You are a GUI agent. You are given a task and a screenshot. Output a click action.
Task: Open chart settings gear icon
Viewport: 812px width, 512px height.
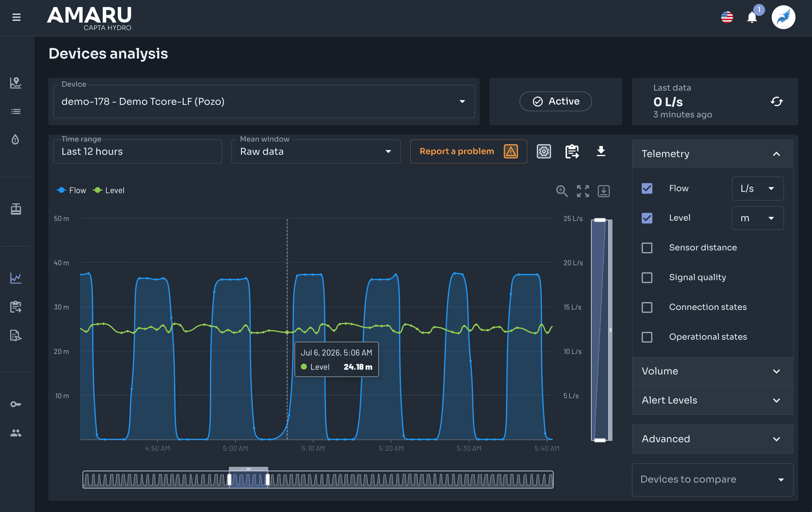pyautogui.click(x=543, y=151)
